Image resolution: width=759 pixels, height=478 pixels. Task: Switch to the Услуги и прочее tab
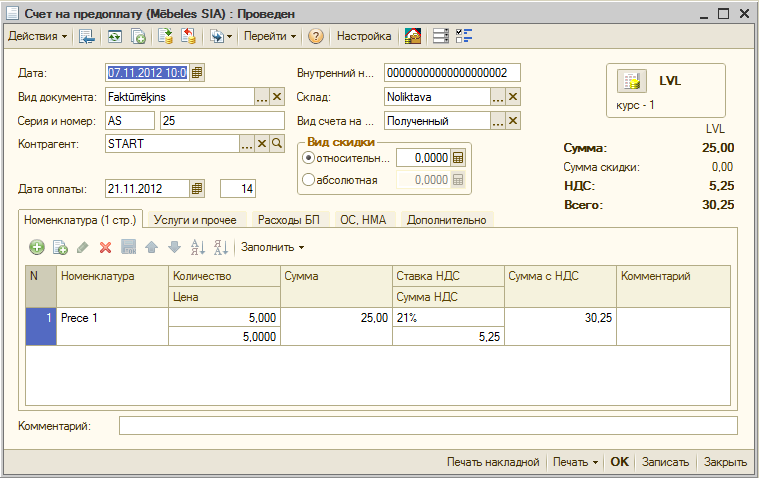pos(196,220)
